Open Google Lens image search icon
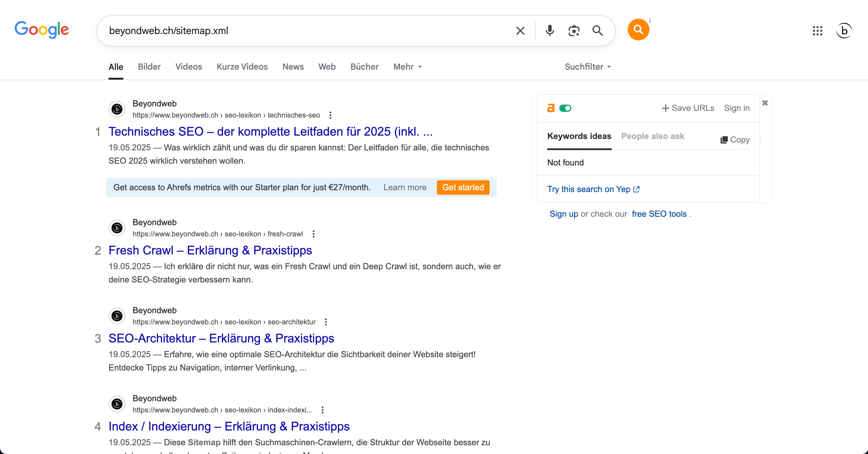868x454 pixels. click(x=573, y=31)
